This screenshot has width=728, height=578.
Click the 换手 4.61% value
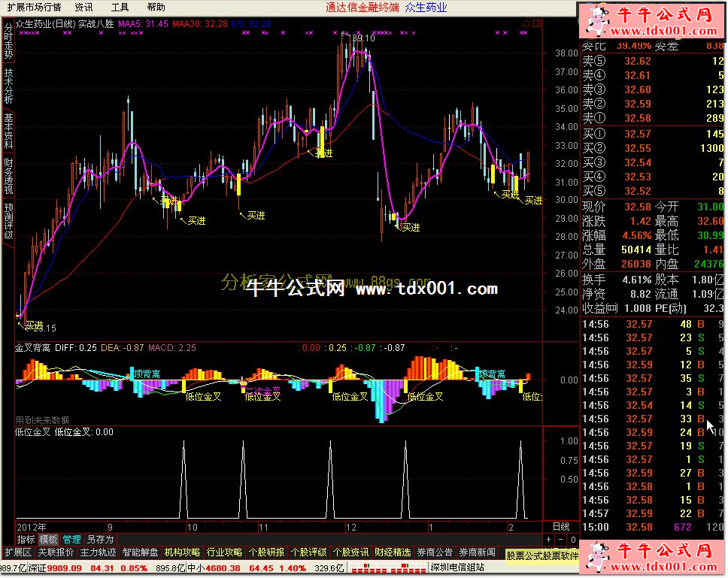[x=637, y=280]
